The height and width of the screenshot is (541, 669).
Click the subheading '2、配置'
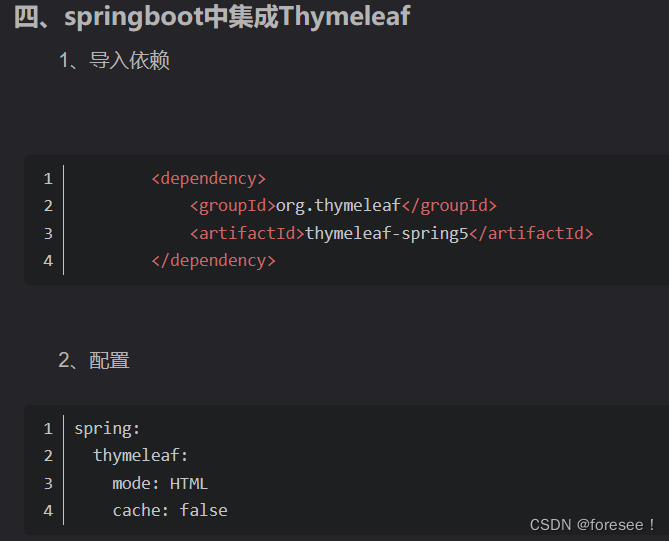94,361
